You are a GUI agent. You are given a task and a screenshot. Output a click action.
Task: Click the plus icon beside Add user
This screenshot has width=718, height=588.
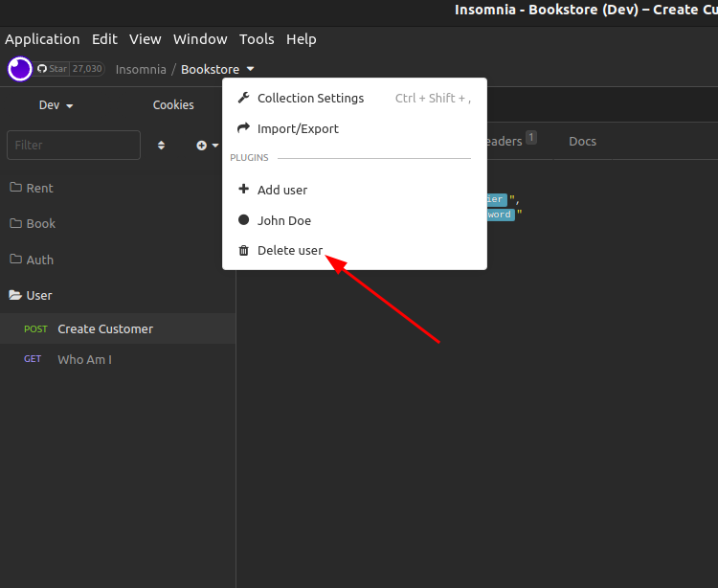point(243,189)
